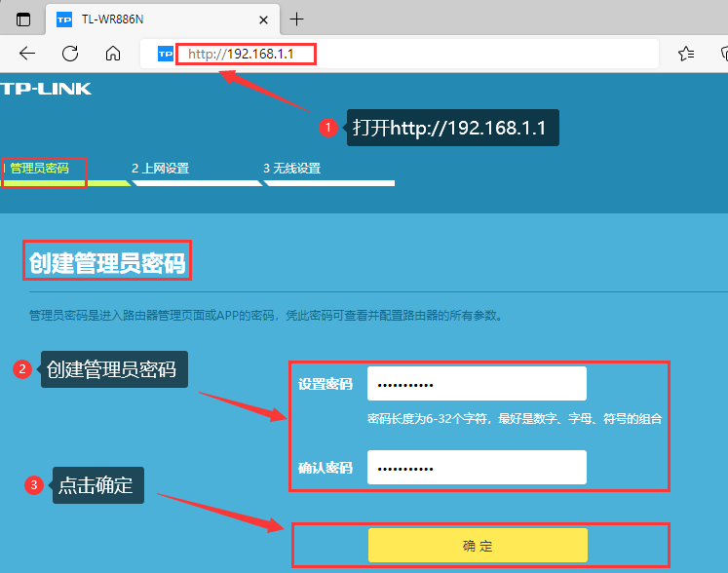Click the TP site icon in address bar

[x=165, y=54]
